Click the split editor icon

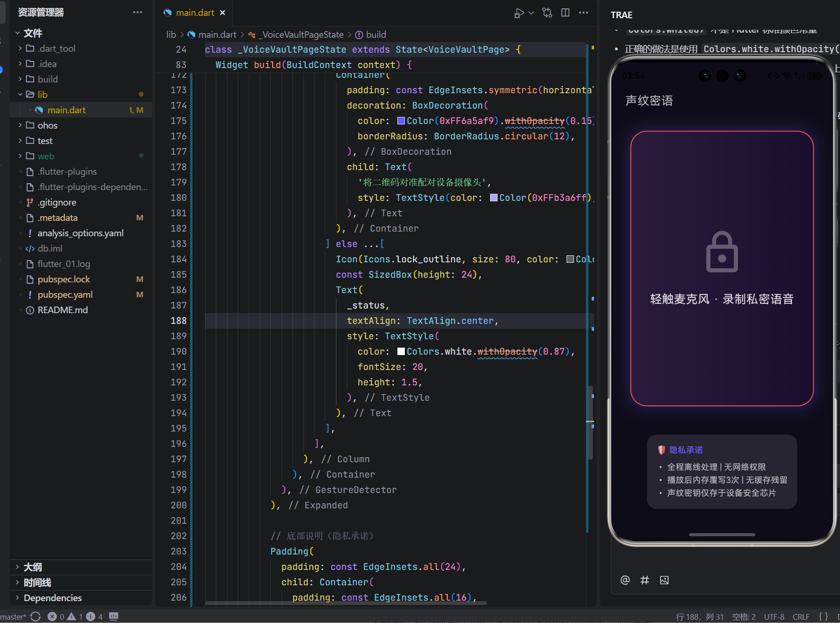coord(566,13)
